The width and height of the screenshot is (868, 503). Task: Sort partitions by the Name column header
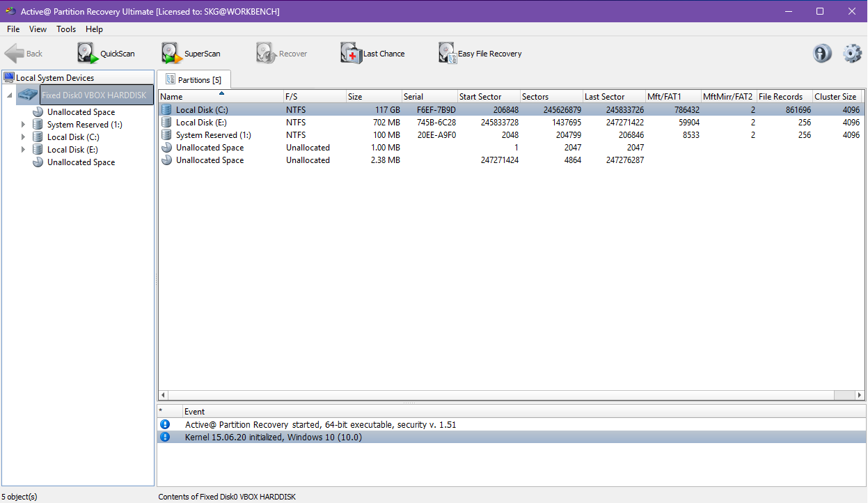click(x=221, y=97)
